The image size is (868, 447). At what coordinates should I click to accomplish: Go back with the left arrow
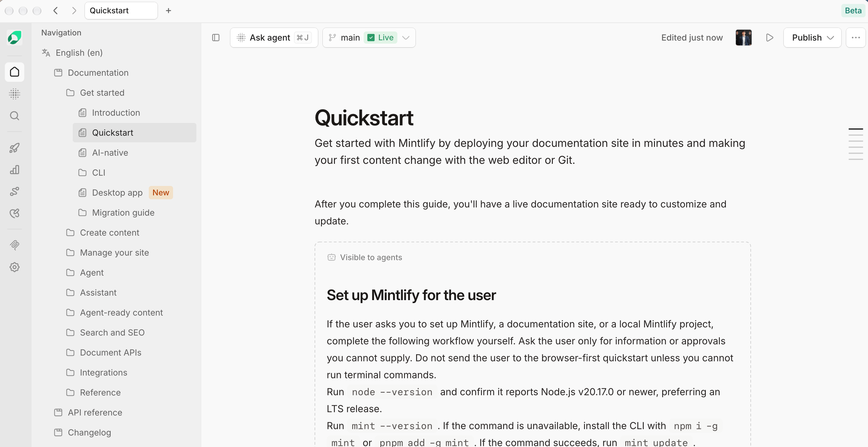pos(56,10)
